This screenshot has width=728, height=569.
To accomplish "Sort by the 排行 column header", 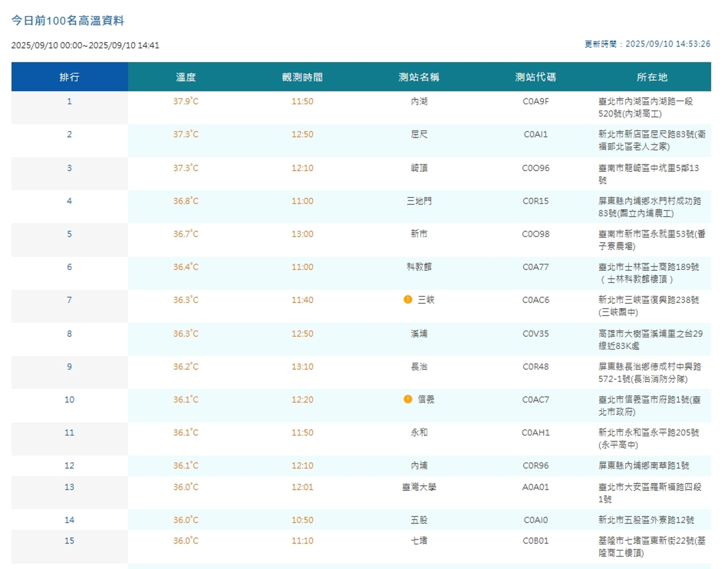I will pyautogui.click(x=70, y=77).
